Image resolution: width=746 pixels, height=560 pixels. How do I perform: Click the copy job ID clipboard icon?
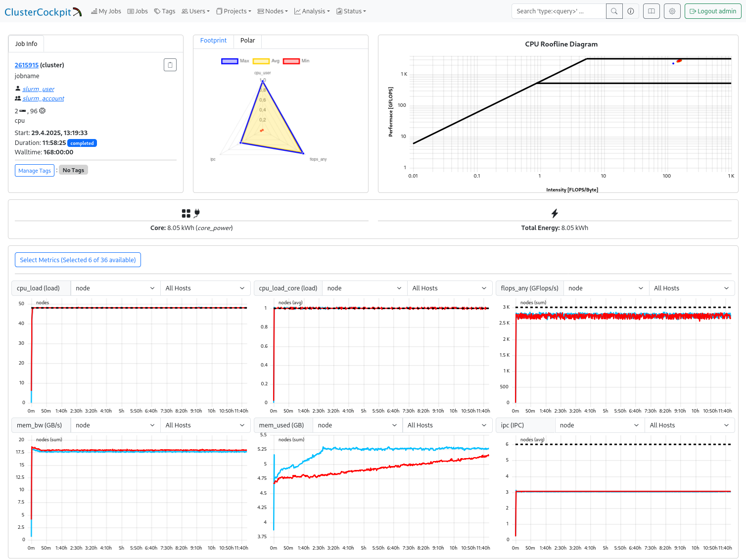[x=170, y=65]
